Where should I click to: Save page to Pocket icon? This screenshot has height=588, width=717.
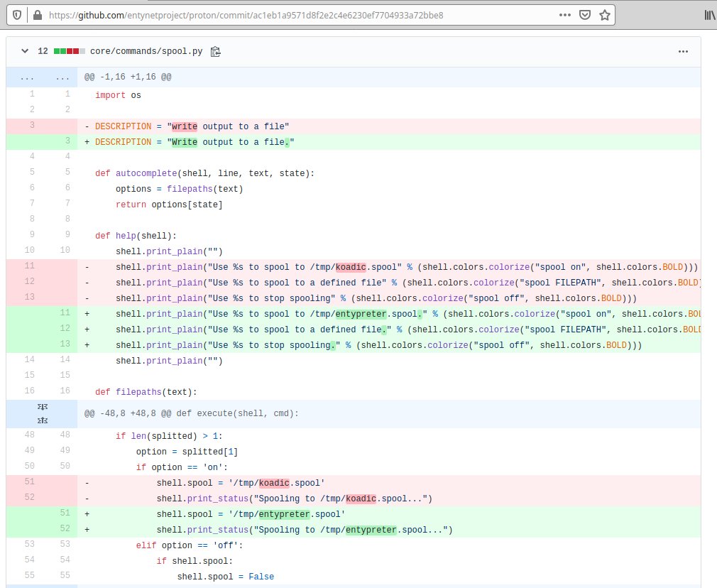click(x=585, y=15)
